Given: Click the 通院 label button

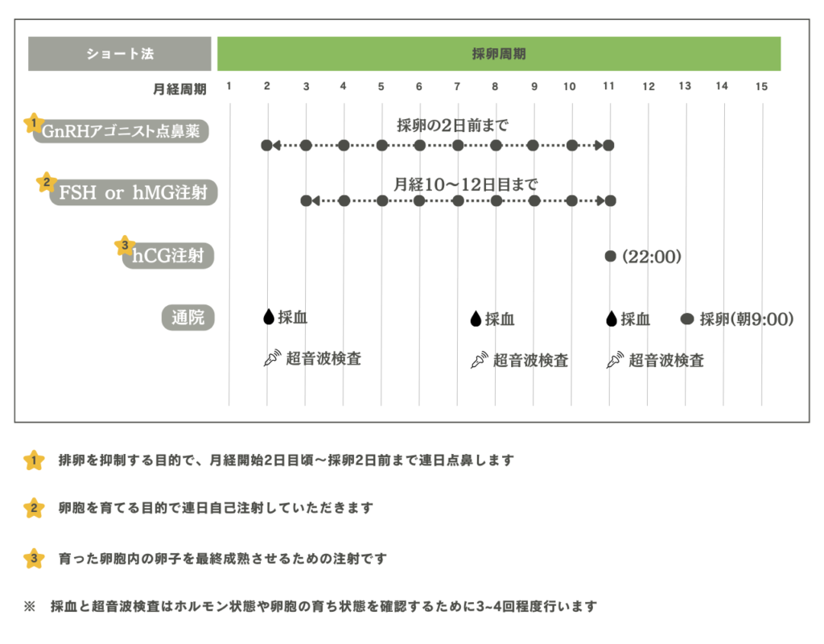Looking at the screenshot, I should [189, 317].
